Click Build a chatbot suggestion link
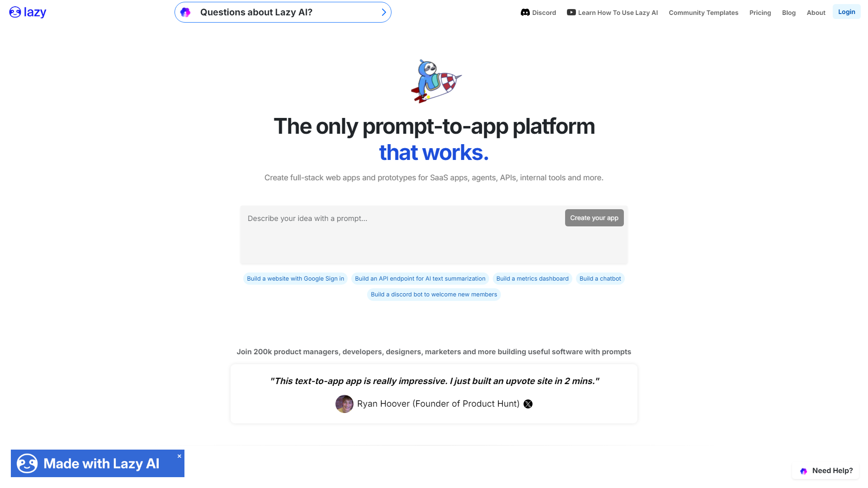The image size is (868, 488). pyautogui.click(x=600, y=278)
